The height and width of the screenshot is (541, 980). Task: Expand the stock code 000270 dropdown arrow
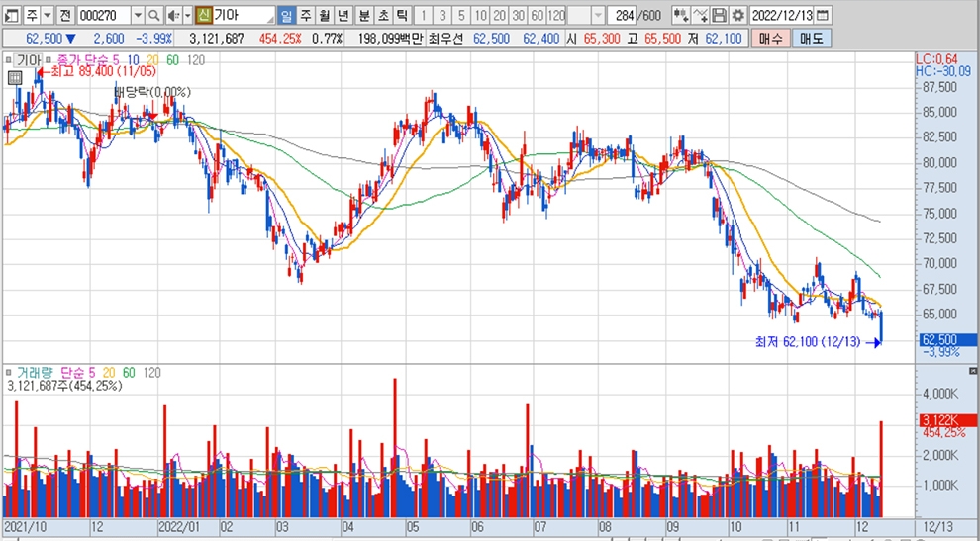[138, 16]
